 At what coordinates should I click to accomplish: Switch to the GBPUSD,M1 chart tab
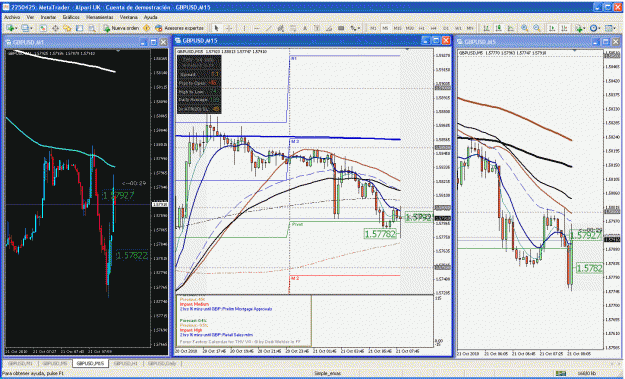[20, 363]
